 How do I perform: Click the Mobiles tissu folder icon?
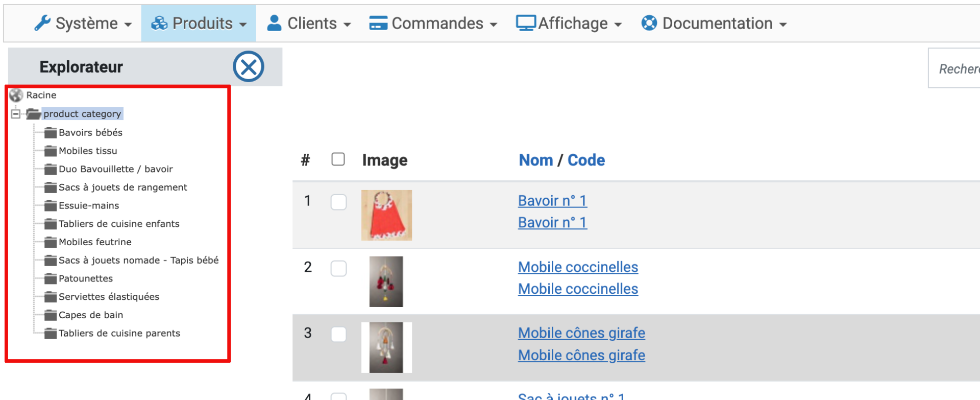(x=50, y=151)
